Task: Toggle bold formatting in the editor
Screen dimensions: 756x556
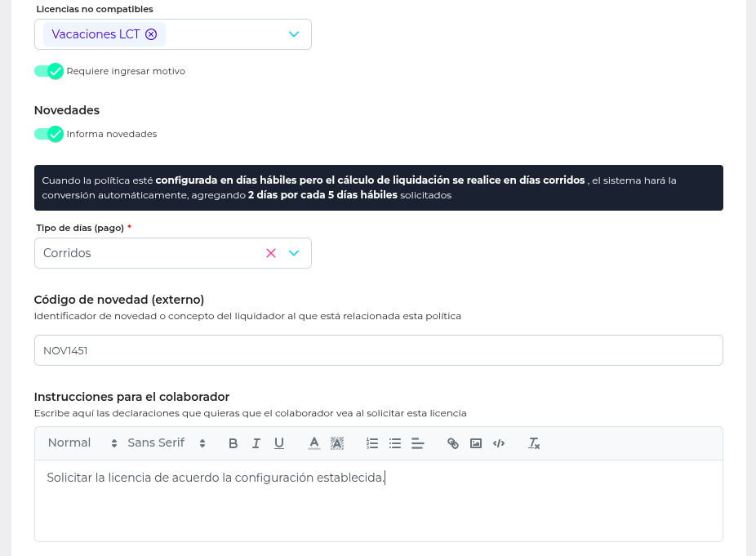Action: point(233,443)
